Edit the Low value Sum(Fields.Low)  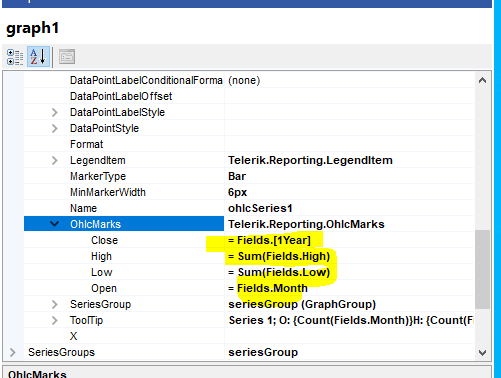349,272
